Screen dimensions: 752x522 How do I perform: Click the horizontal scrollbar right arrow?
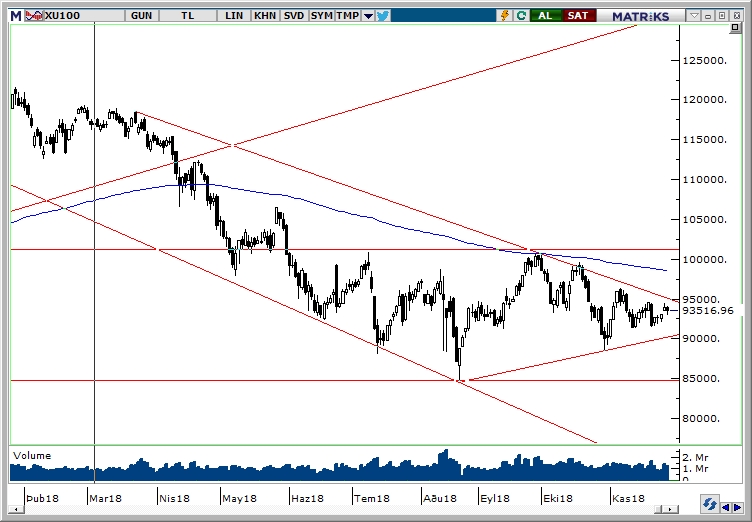[x=670, y=509]
